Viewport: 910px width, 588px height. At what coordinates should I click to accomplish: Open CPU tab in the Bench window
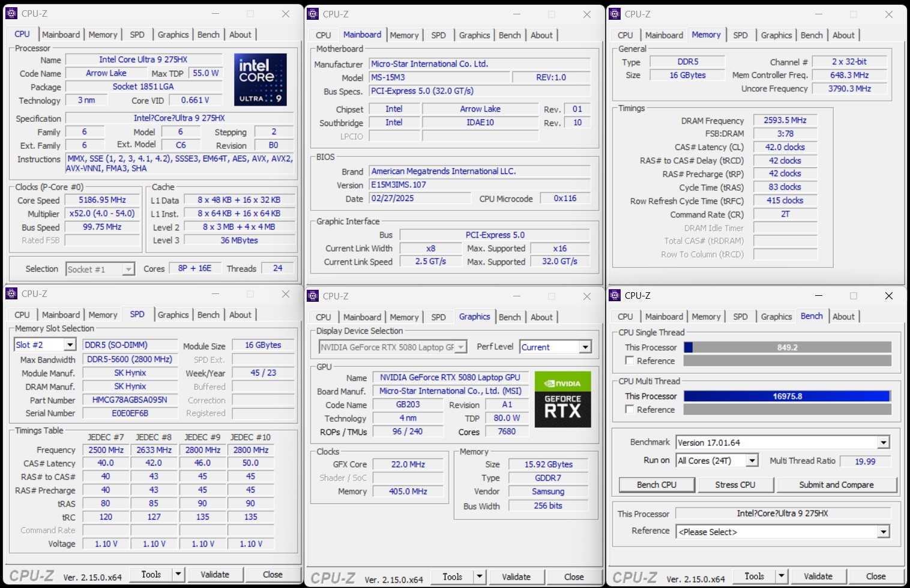click(x=625, y=317)
